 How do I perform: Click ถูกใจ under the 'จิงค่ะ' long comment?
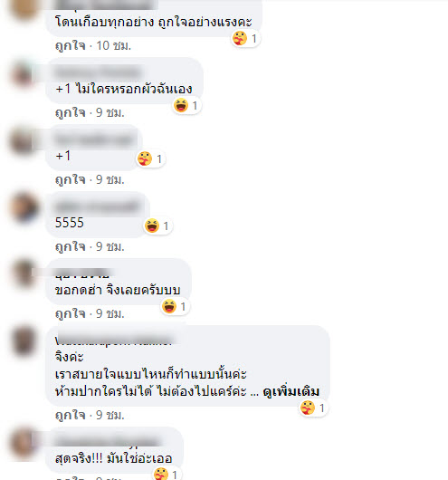pyautogui.click(x=70, y=415)
